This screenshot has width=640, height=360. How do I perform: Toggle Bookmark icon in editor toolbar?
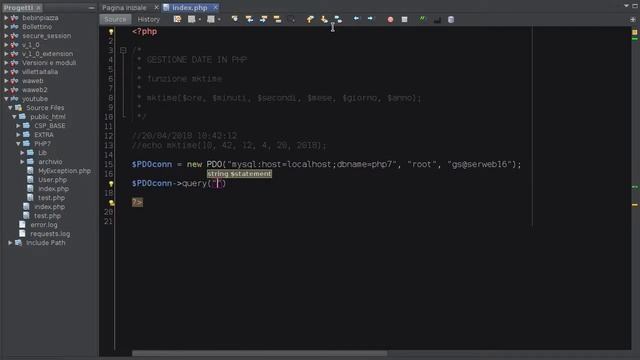click(x=338, y=19)
